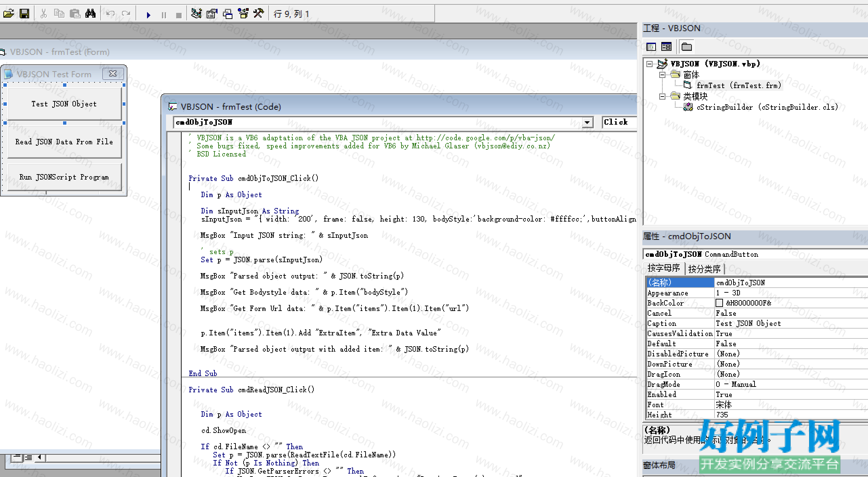868x477 pixels.
Task: Click the Private Sub cmdReadJSON_Click() line
Action: [251, 390]
